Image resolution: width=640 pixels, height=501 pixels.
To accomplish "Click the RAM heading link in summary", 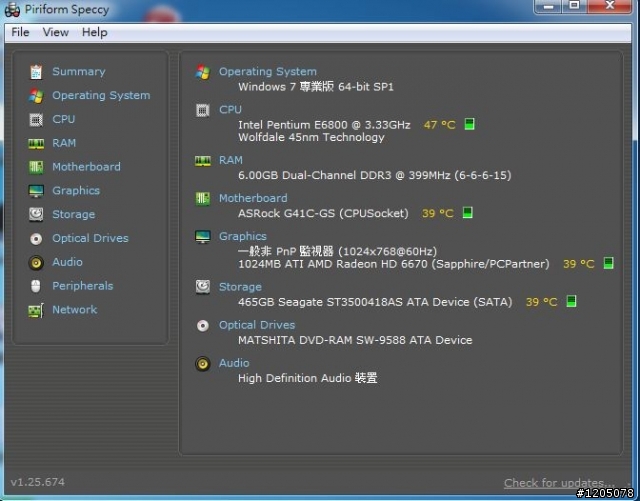I will click(231, 160).
